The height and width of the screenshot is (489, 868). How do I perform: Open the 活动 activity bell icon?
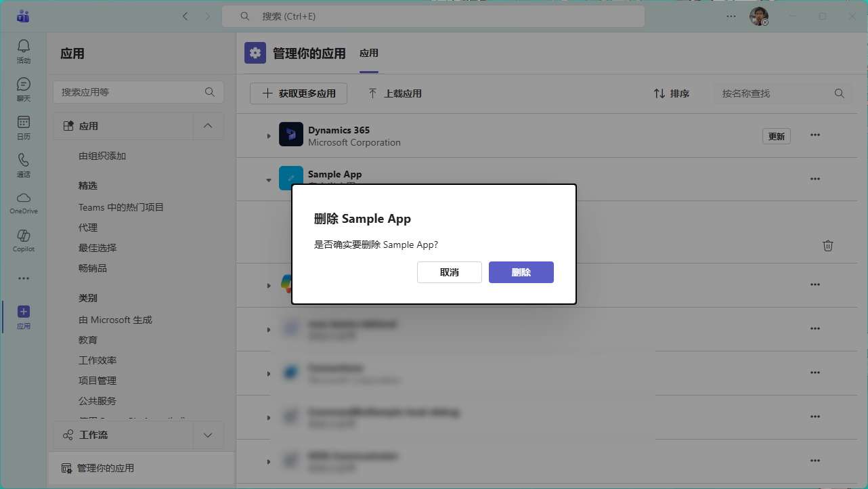[x=24, y=51]
